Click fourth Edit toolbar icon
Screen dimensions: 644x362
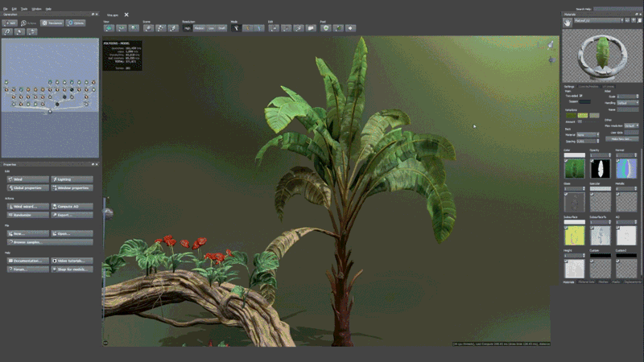tap(311, 28)
